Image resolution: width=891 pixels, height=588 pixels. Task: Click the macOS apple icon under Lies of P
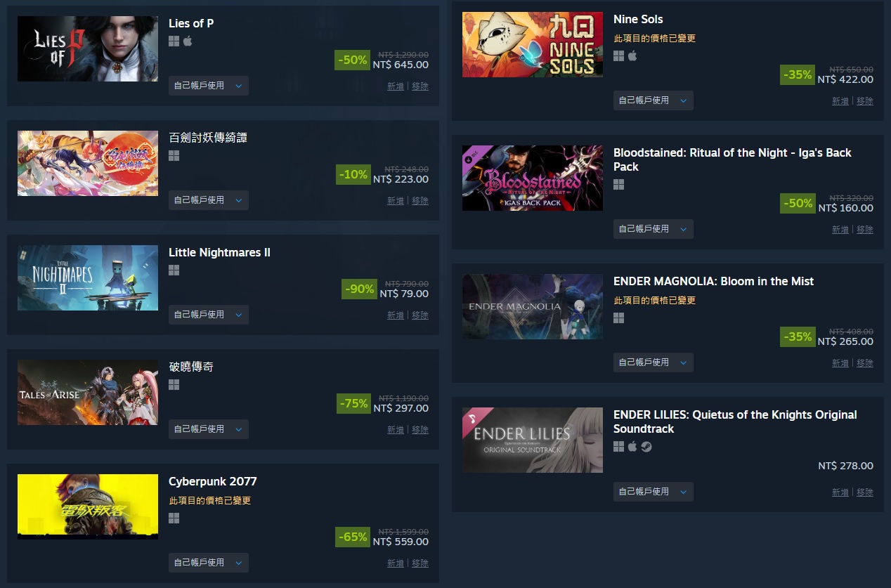coord(188,41)
